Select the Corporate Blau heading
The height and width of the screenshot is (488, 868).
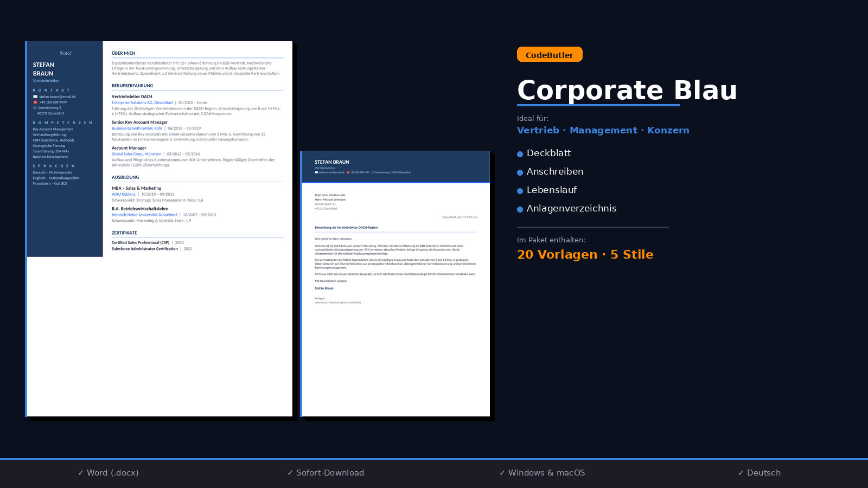(627, 90)
